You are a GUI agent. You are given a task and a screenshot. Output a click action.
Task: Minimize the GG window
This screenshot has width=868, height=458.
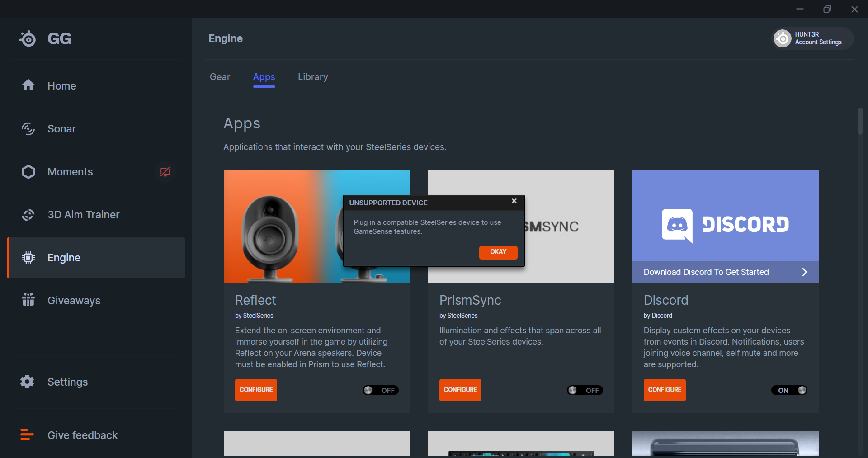[x=800, y=9]
